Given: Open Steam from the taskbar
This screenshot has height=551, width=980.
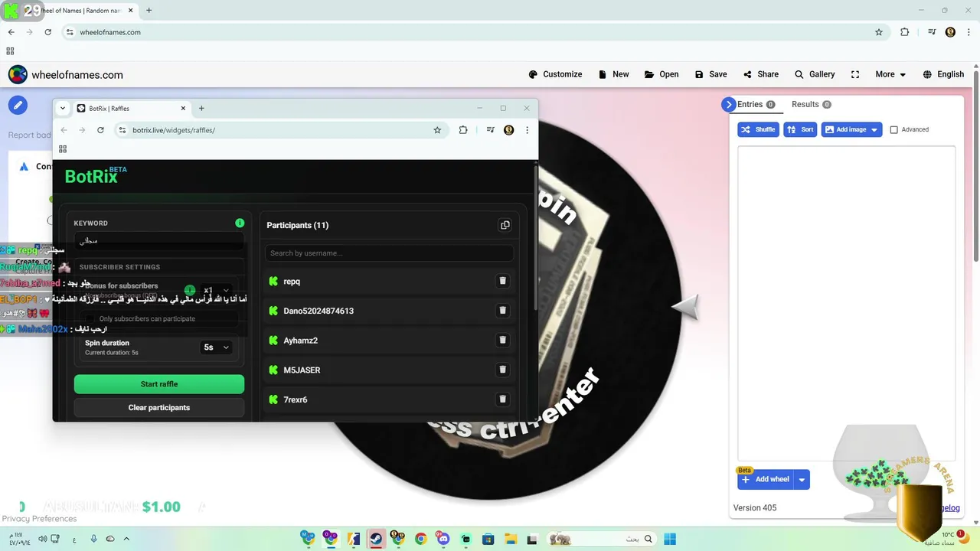Looking at the screenshot, I should (x=375, y=539).
